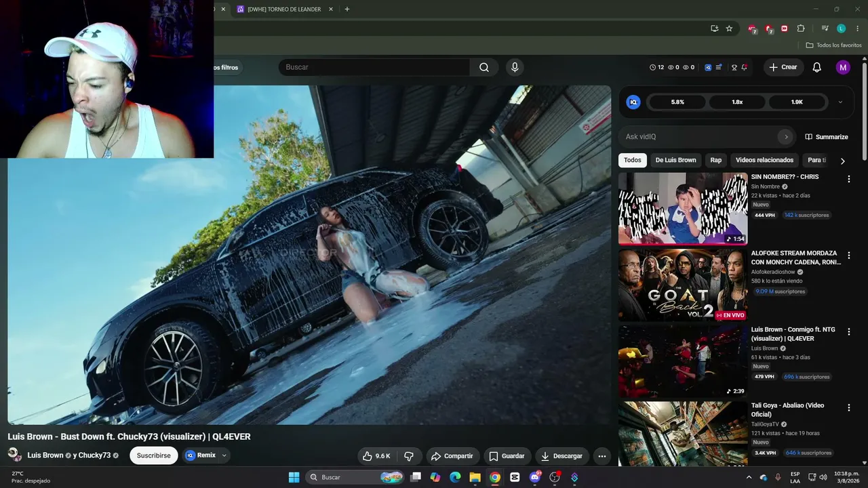Click the Guardar save button

[507, 456]
